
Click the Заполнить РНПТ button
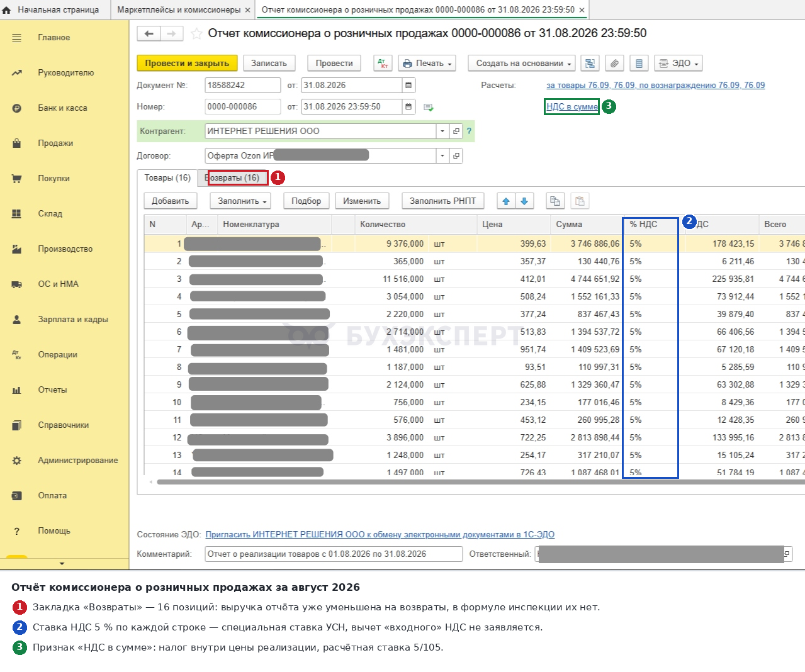[443, 201]
